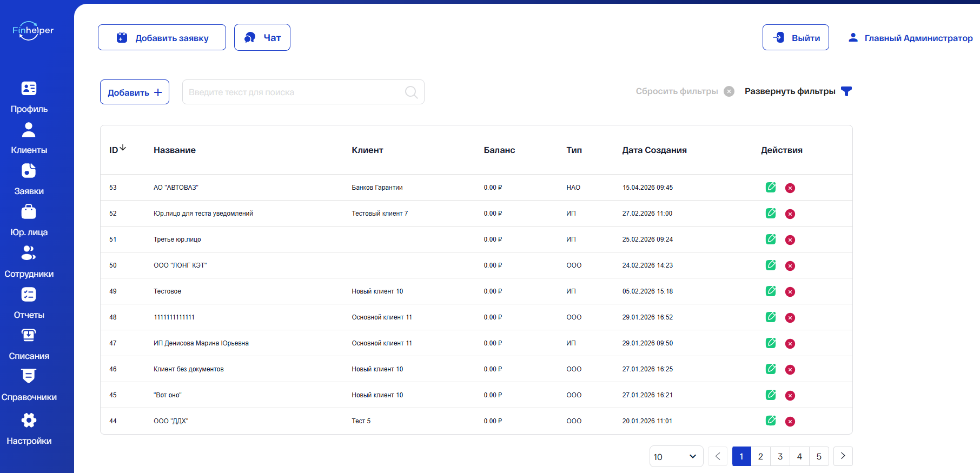Open Сотрудники from the sidebar
This screenshot has width=980, height=473.
(29, 262)
